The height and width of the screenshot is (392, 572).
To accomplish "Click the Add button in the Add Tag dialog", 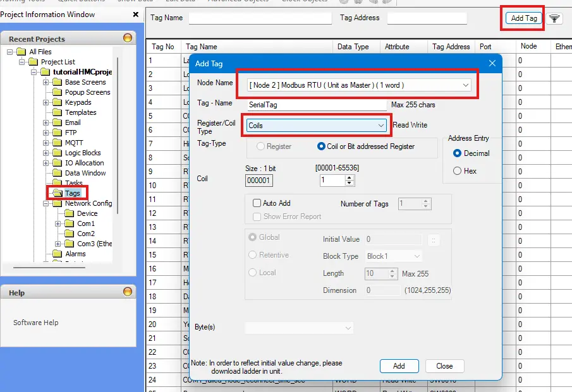I will (x=399, y=365).
